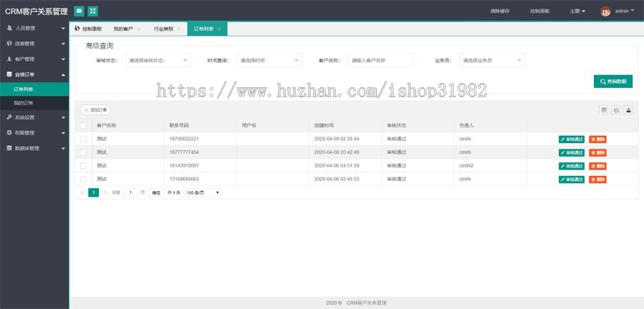Image resolution: width=644 pixels, height=309 pixels.
Task: Close the 我的客户 tab with its X
Action: [139, 29]
